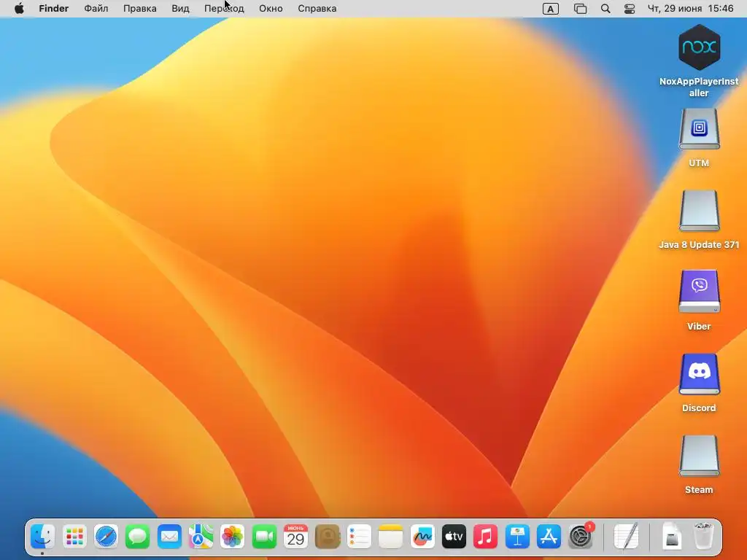Viewport: 747px width, 560px height.
Task: Open the Finder application menu
Action: point(54,9)
